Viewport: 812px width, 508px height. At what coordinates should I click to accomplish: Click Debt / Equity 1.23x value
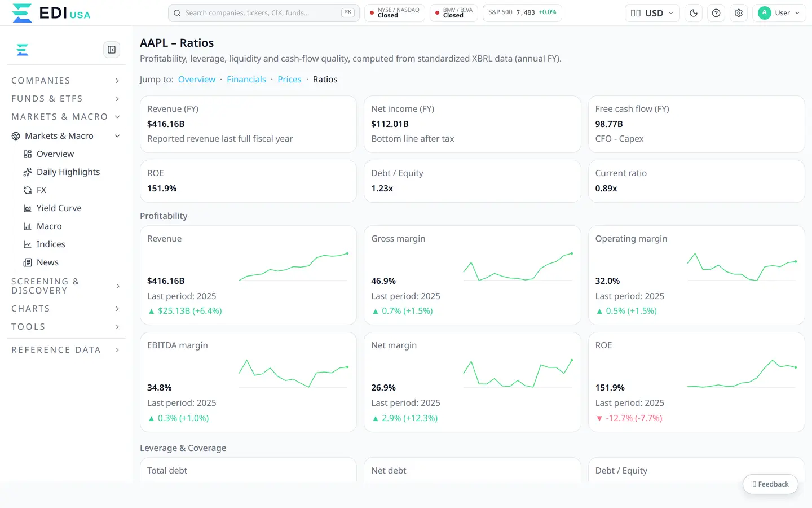[382, 189]
